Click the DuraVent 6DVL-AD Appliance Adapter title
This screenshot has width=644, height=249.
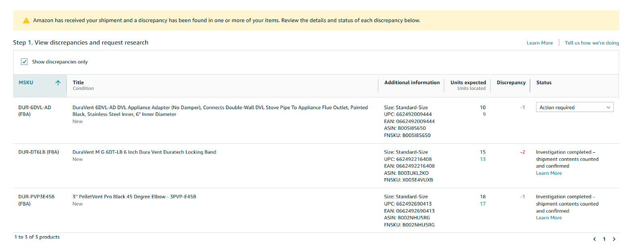[x=220, y=108]
